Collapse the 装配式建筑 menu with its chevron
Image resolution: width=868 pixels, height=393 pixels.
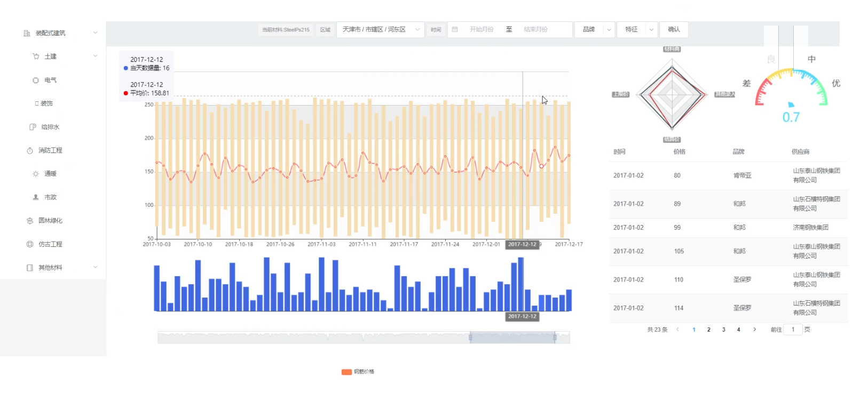(x=95, y=33)
